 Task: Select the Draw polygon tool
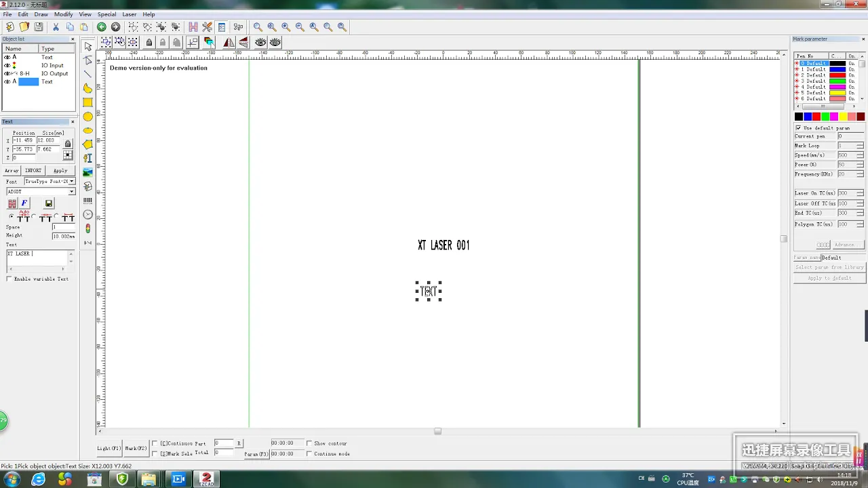tap(88, 144)
